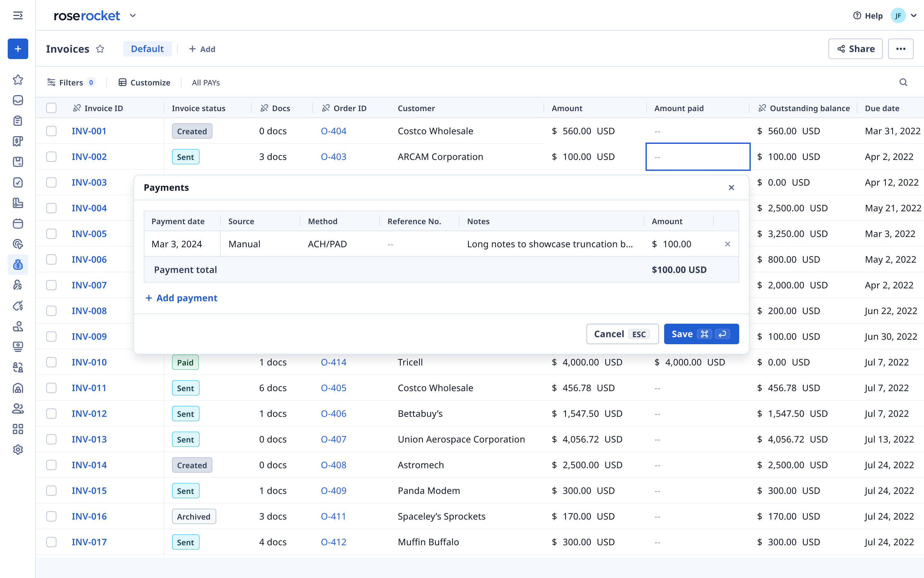Screen dimensions: 924x578
Task: Open the price tag dollar sidebar icon
Action: tap(18, 306)
